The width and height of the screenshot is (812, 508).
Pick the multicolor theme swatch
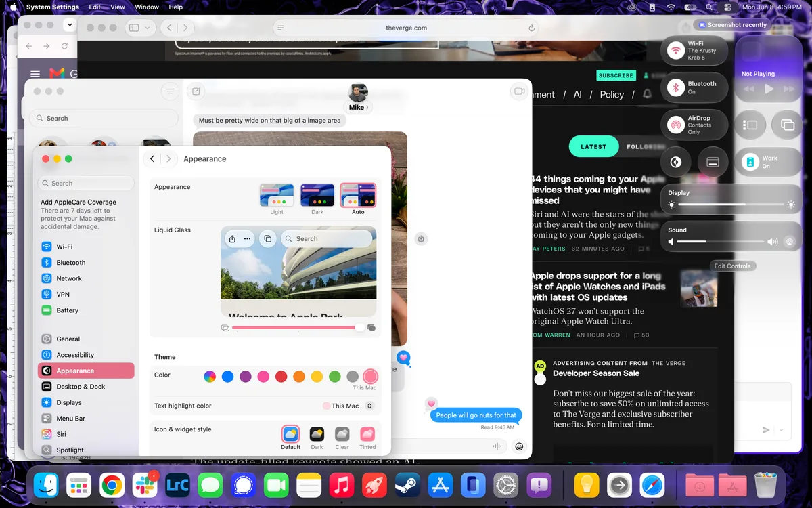tap(210, 377)
